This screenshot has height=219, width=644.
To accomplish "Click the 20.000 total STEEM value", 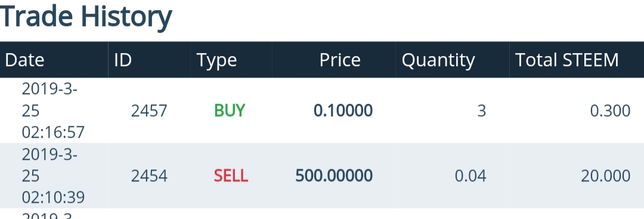I will pyautogui.click(x=606, y=176).
